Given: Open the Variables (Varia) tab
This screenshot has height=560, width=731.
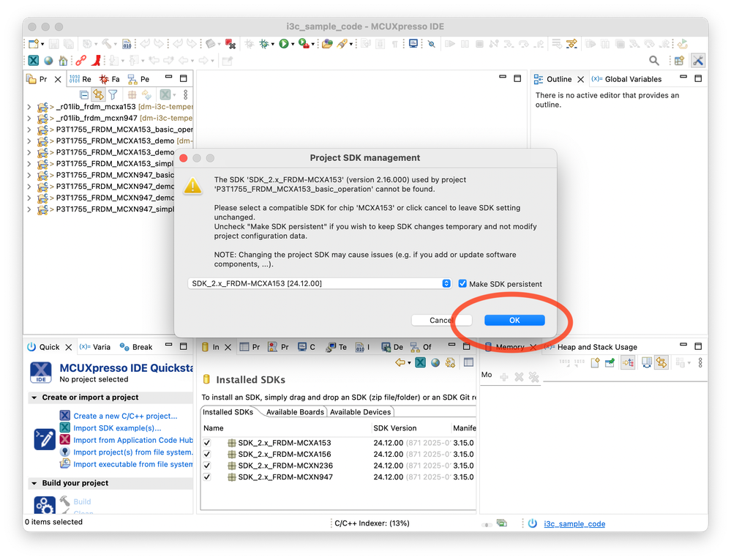Looking at the screenshot, I should (x=95, y=347).
